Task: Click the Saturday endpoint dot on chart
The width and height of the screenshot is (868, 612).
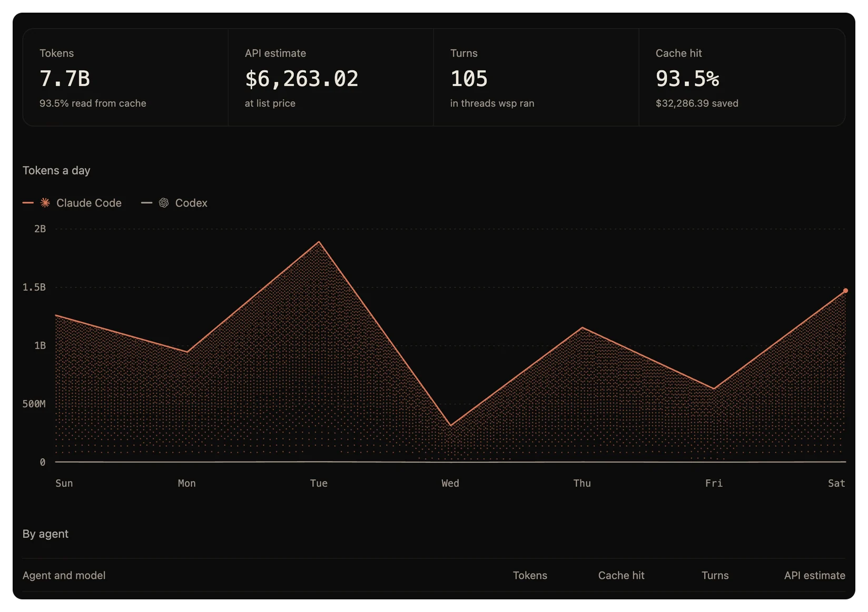Action: tap(845, 291)
